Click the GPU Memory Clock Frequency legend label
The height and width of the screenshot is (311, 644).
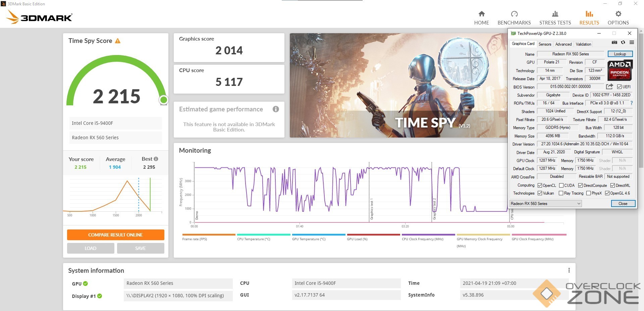[480, 243]
